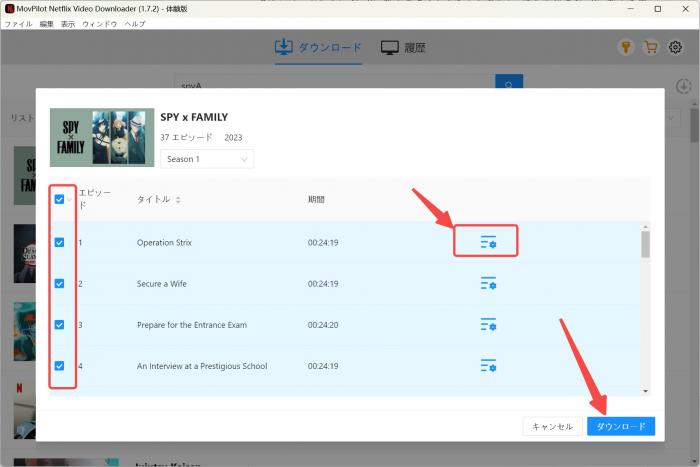The image size is (700, 467).
Task: Open the 表示 menu
Action: click(x=68, y=24)
